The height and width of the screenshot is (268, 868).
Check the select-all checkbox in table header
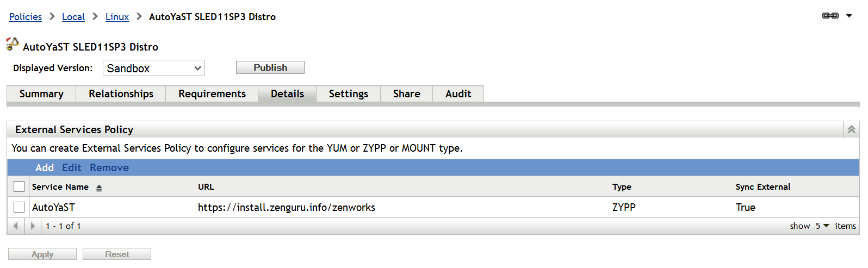click(x=19, y=186)
